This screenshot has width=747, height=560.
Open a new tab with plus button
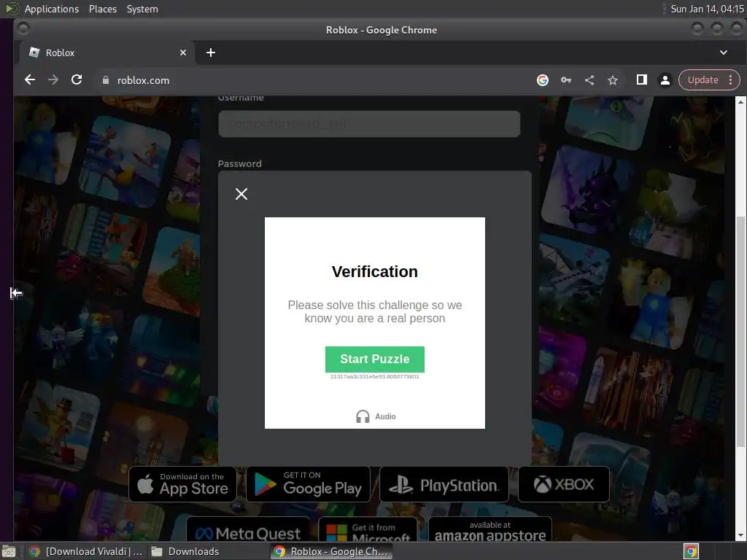point(211,52)
